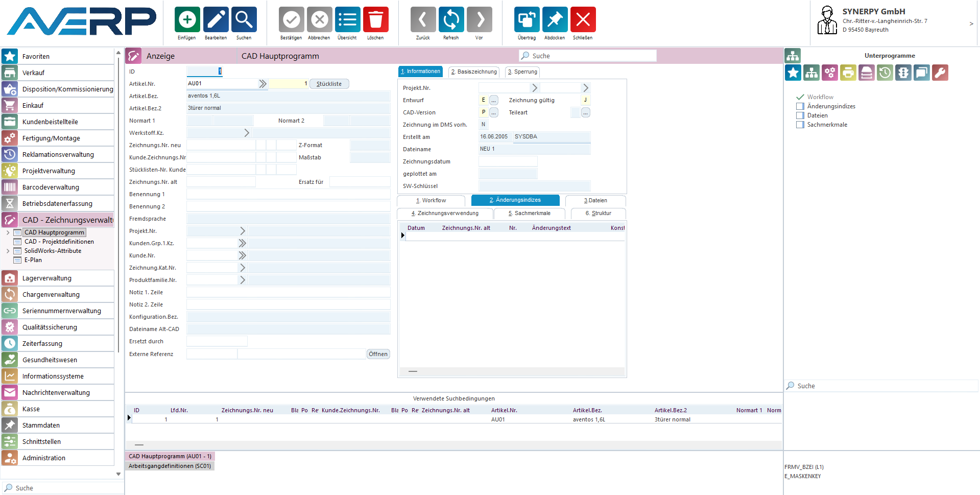Click the Stückliste button

329,84
